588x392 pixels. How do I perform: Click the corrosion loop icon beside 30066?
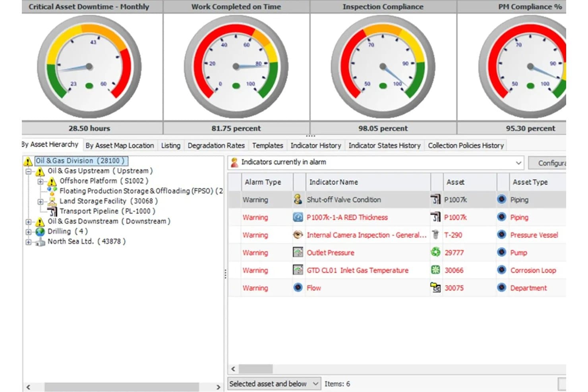point(435,270)
